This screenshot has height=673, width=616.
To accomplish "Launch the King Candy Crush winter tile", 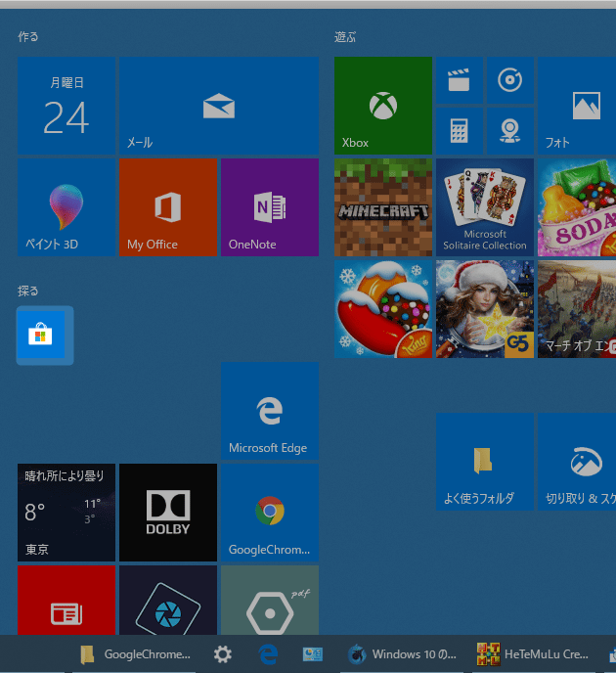I will tap(383, 309).
